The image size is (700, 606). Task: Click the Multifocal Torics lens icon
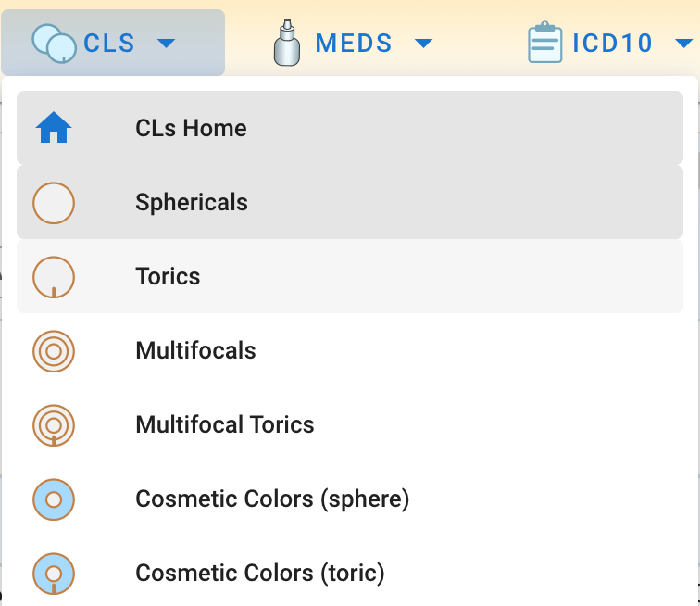pos(54,424)
